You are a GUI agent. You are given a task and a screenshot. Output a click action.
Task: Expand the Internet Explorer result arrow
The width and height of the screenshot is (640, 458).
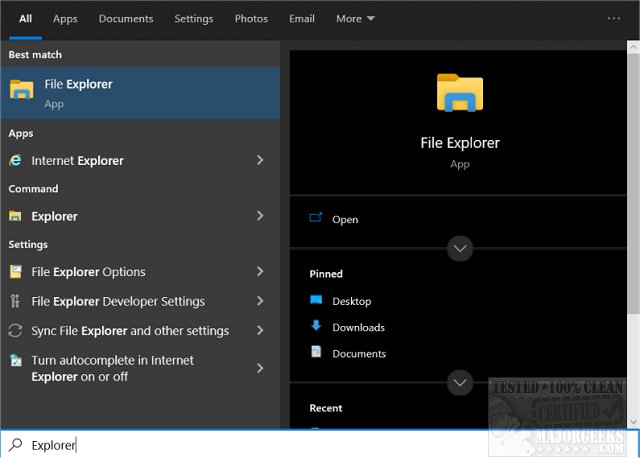[260, 161]
